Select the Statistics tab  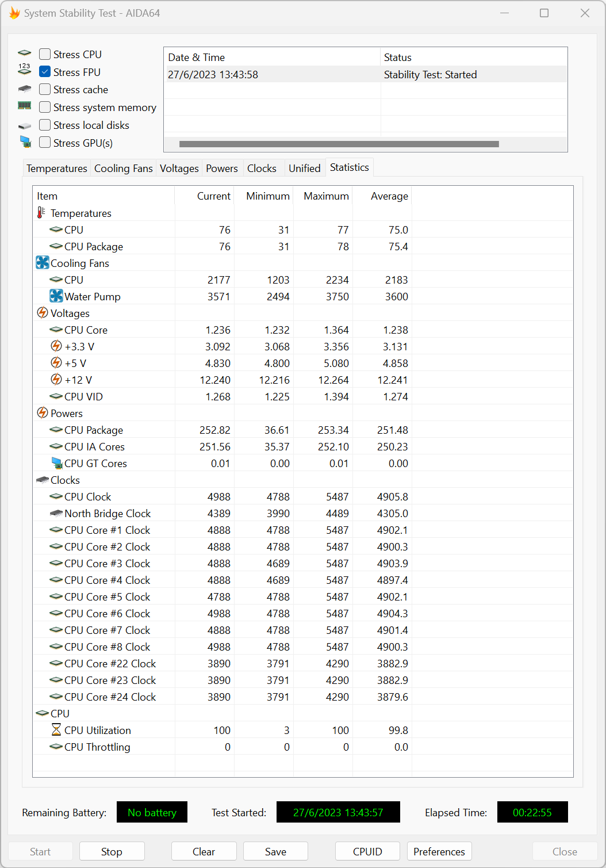pos(350,167)
